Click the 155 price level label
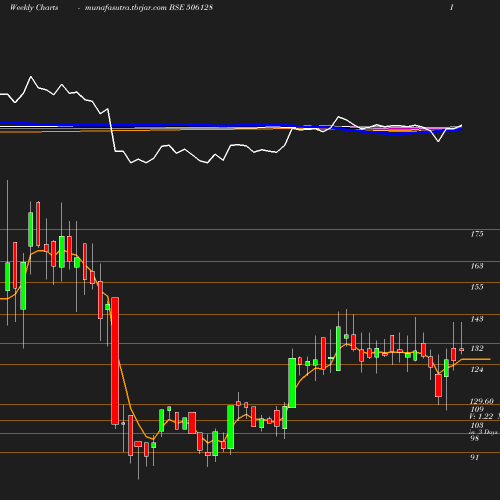Image resolution: width=500 pixels, height=500 pixels. [477, 287]
